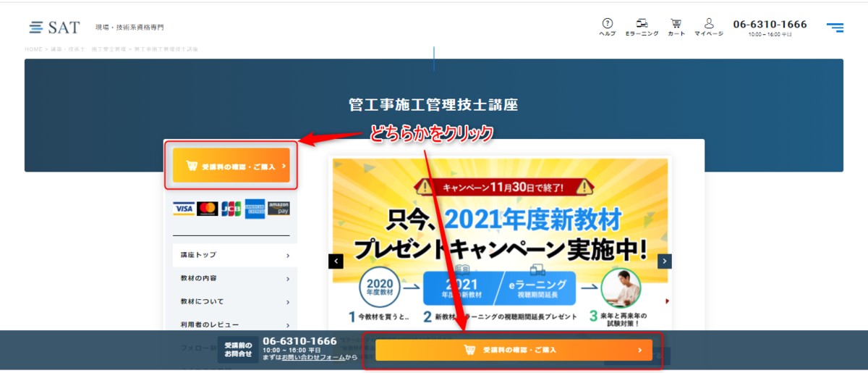Click the Mastercard payment logo
Screen dimensions: 868x373
coord(208,209)
